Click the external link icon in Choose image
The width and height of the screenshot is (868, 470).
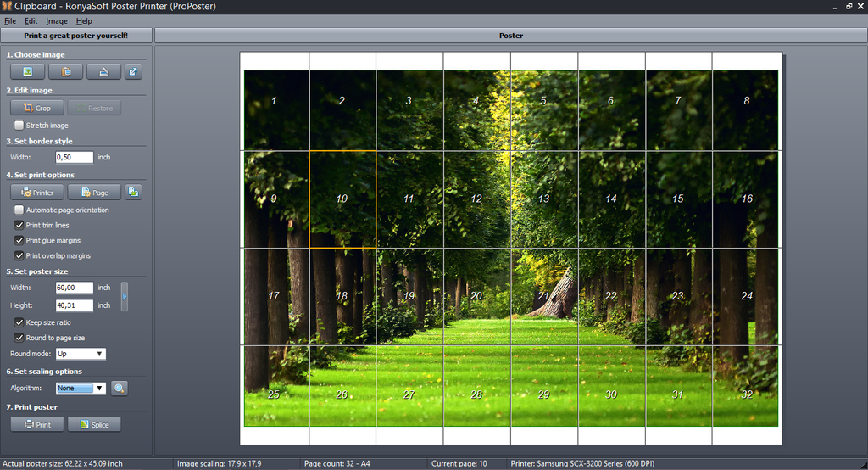133,72
